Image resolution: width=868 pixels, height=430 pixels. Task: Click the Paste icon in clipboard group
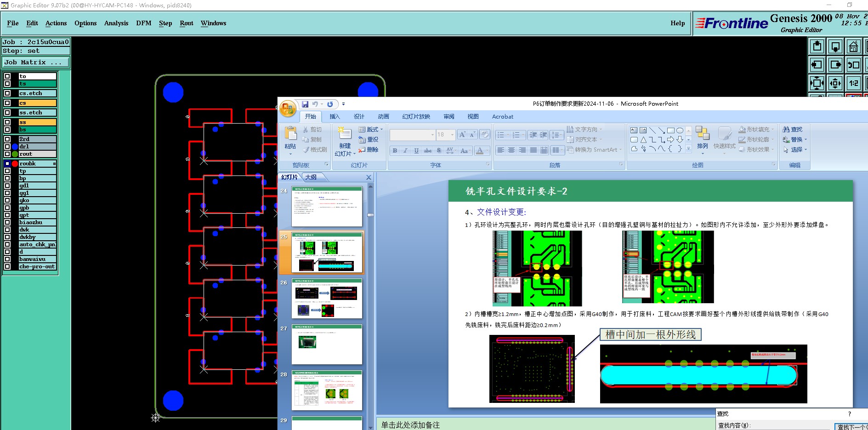(x=290, y=133)
